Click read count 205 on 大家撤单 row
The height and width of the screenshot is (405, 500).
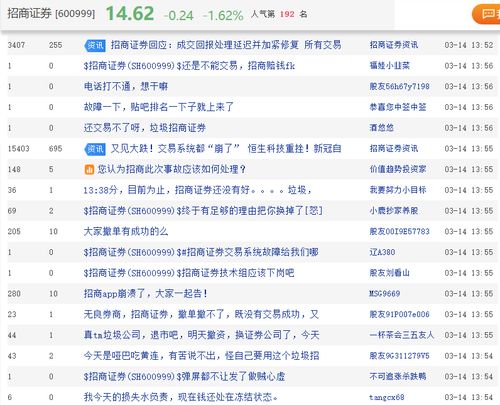[14, 231]
